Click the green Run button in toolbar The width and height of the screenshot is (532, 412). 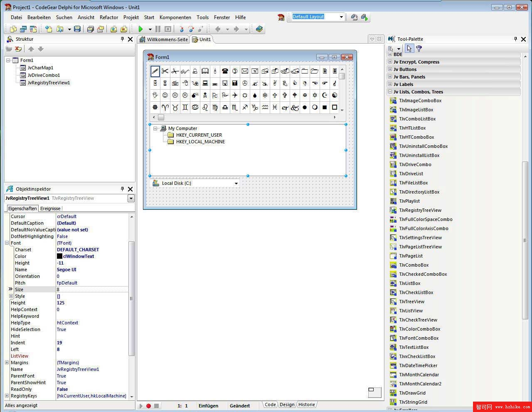point(140,29)
